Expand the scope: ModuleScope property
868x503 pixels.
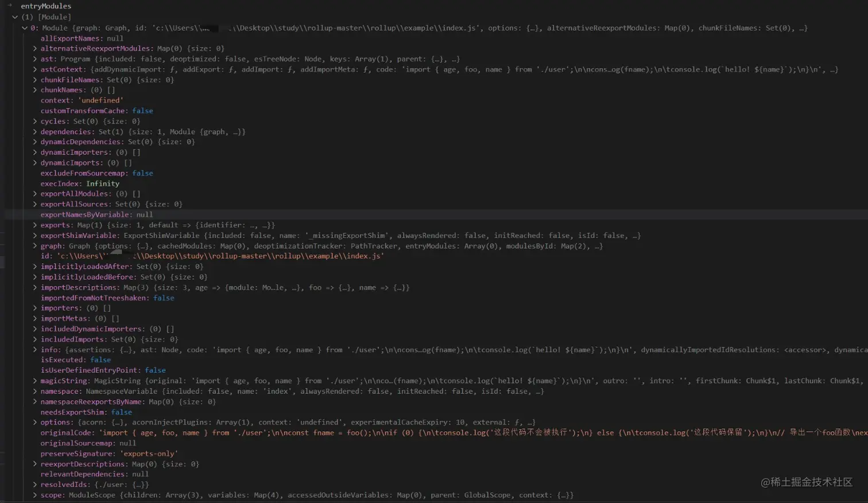pyautogui.click(x=35, y=495)
